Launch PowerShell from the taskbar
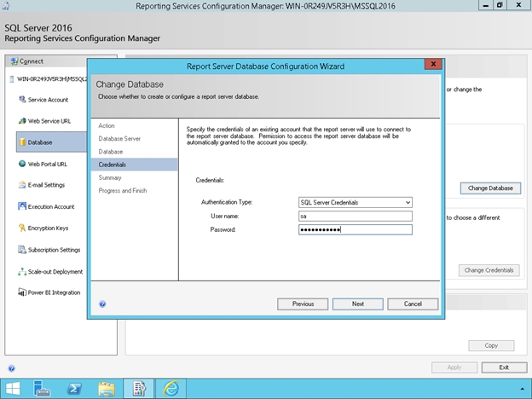This screenshot has width=532, height=399. click(74, 387)
